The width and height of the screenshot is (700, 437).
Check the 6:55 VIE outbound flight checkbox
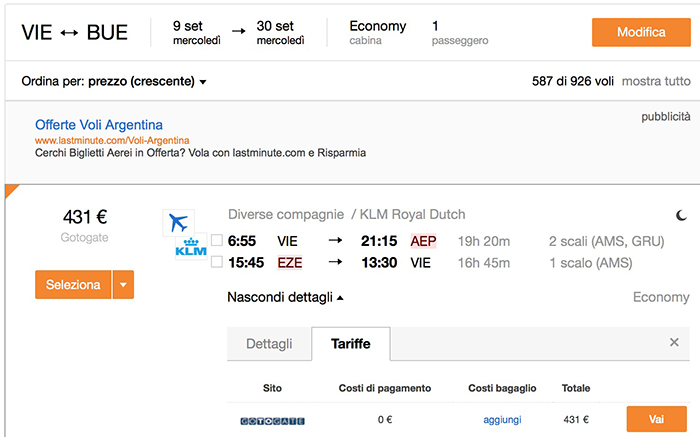tap(217, 241)
